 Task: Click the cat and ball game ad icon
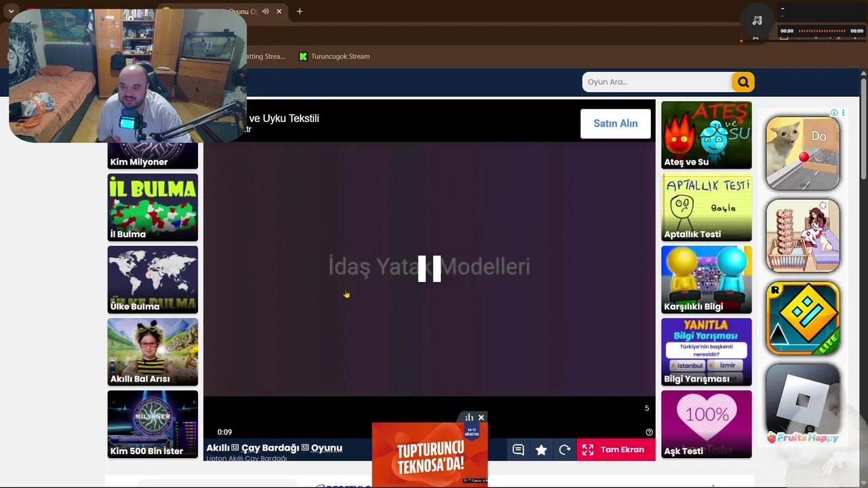(803, 153)
